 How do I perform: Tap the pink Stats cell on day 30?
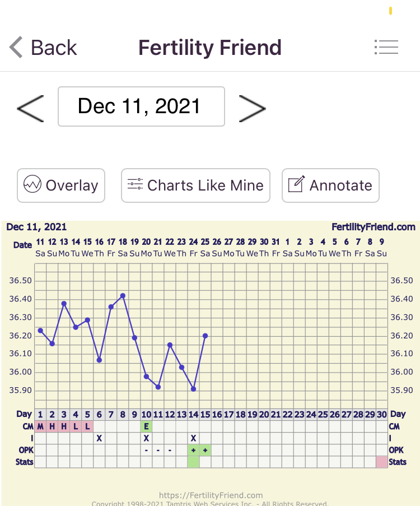pos(381,462)
